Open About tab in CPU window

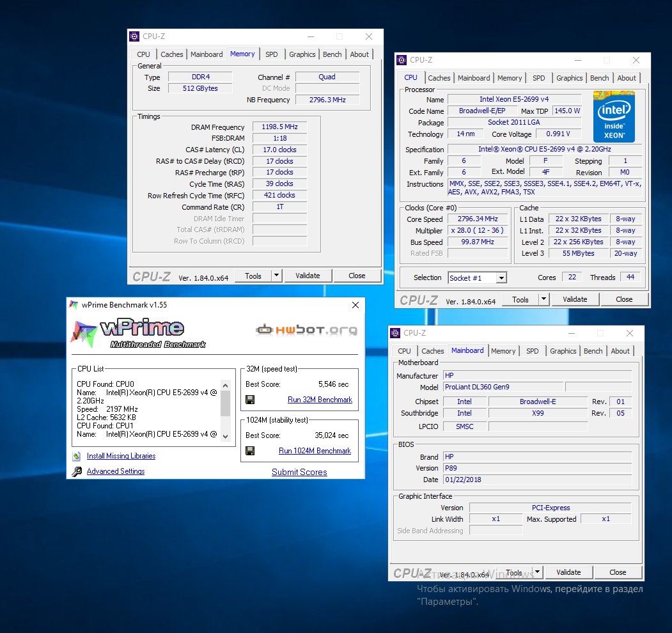click(627, 78)
